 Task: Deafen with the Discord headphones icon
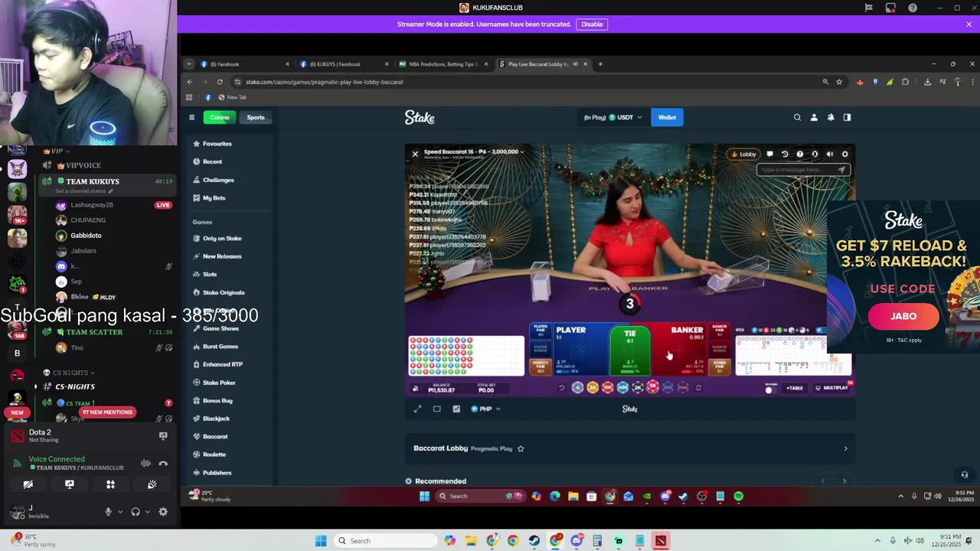pos(136,512)
